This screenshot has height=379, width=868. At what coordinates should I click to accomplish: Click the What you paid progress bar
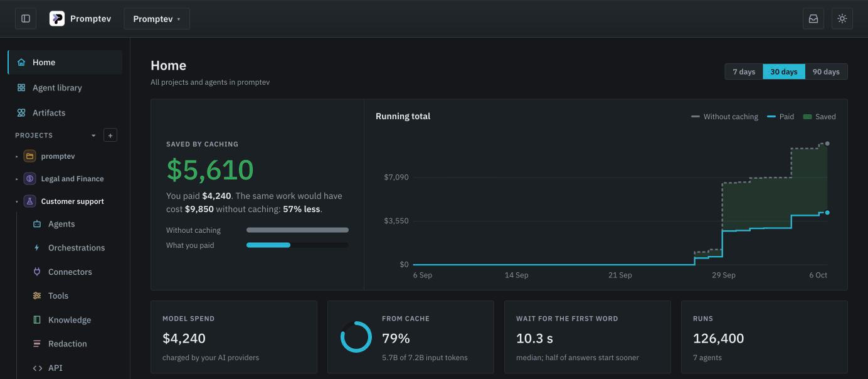tap(297, 245)
